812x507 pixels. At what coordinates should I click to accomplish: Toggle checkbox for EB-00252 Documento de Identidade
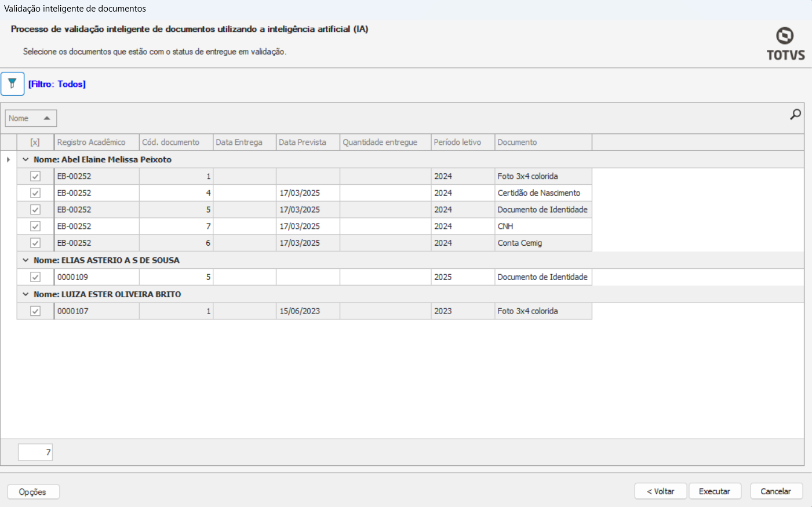[35, 210]
